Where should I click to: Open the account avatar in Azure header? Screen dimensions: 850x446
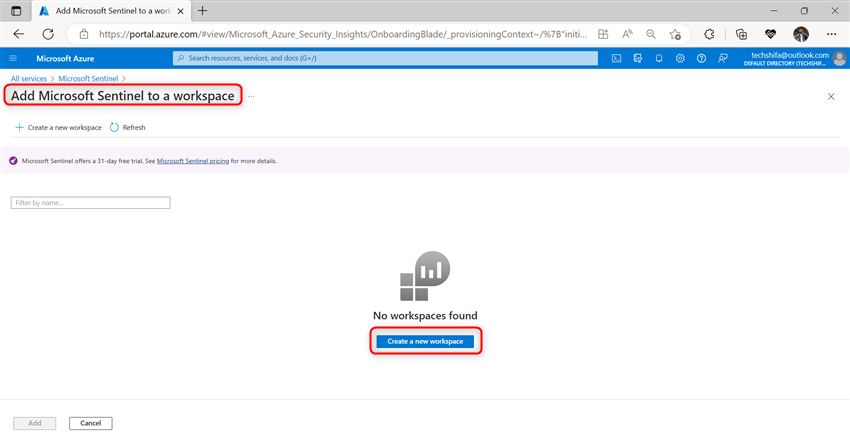840,58
